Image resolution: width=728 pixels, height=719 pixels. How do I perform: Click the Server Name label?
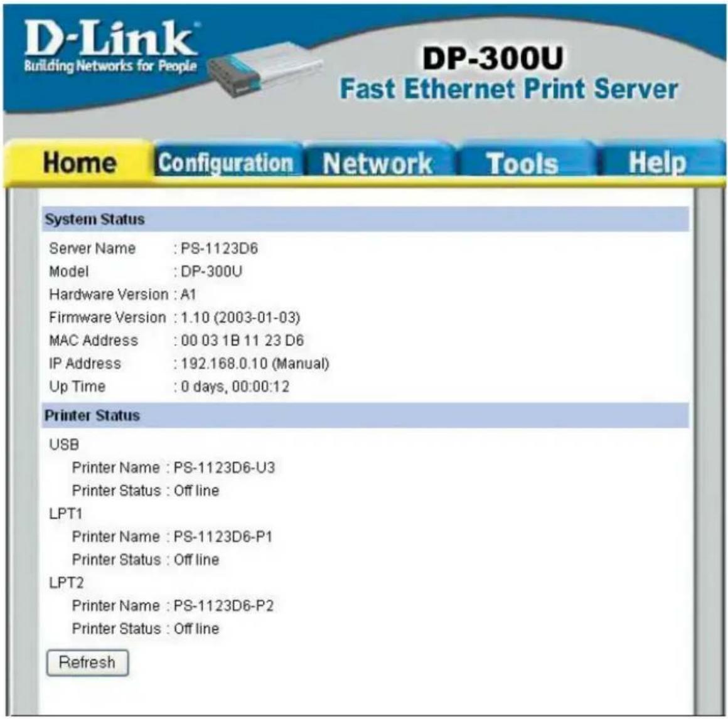(x=92, y=248)
